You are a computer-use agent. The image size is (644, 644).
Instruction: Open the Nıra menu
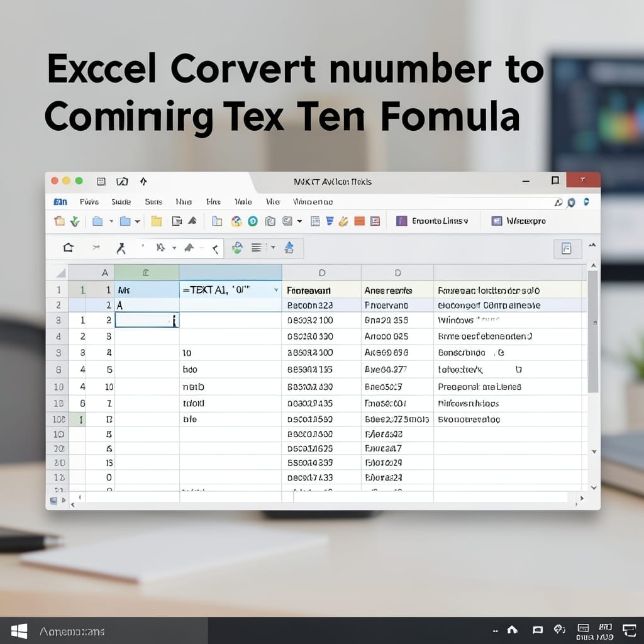tap(184, 202)
